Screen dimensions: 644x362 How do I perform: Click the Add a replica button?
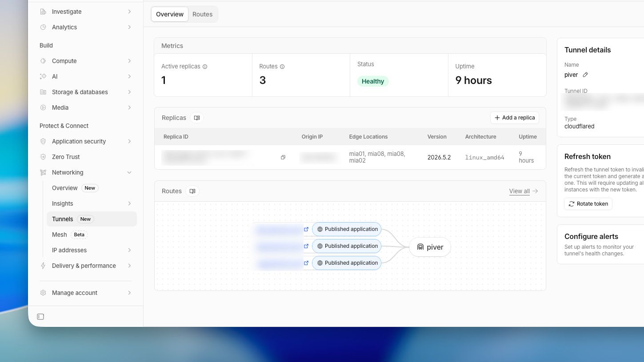pyautogui.click(x=515, y=118)
